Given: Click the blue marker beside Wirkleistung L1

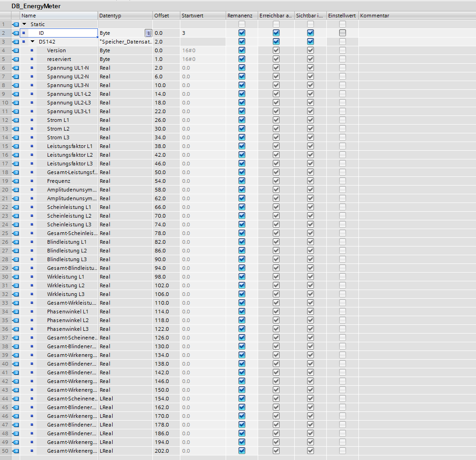Looking at the screenshot, I should pos(32,277).
